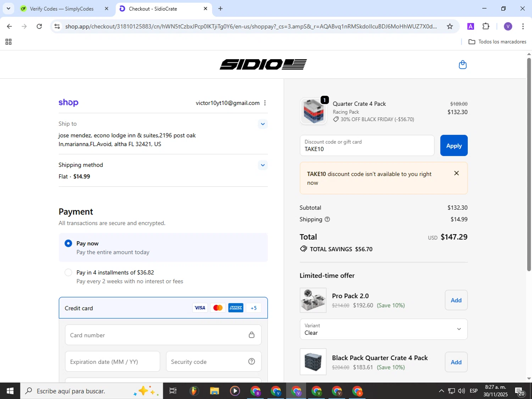Open Windows Task View
The width and height of the screenshot is (532, 399).
173,391
